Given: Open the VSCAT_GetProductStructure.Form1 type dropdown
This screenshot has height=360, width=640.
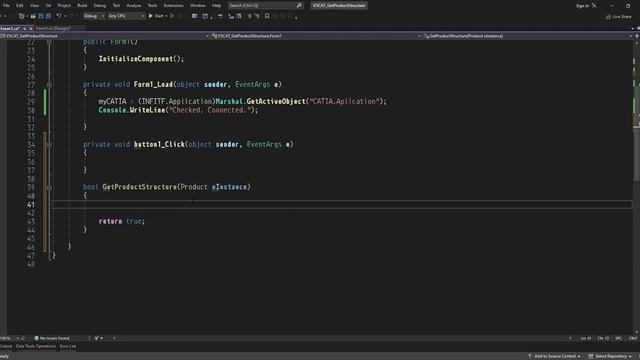Looking at the screenshot, I should tap(316, 36).
